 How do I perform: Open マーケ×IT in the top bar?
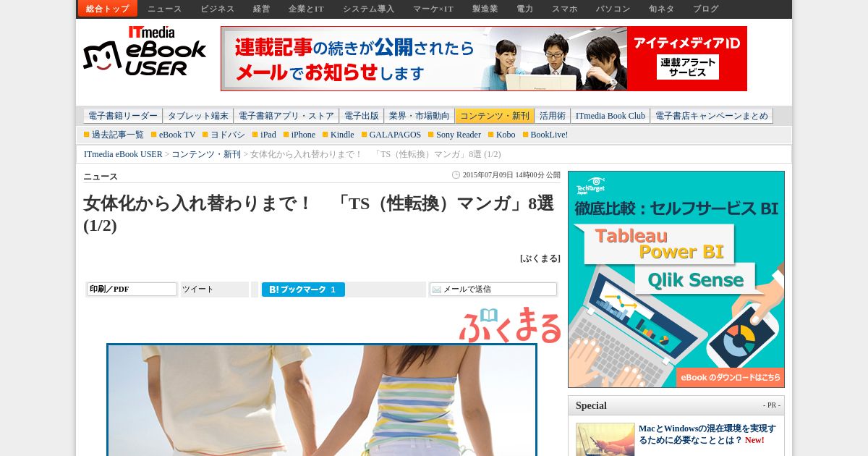pyautogui.click(x=433, y=9)
